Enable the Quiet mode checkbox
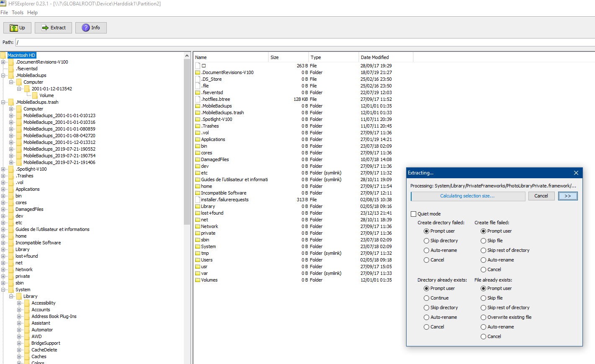Screen dimensions: 595x364 414,214
